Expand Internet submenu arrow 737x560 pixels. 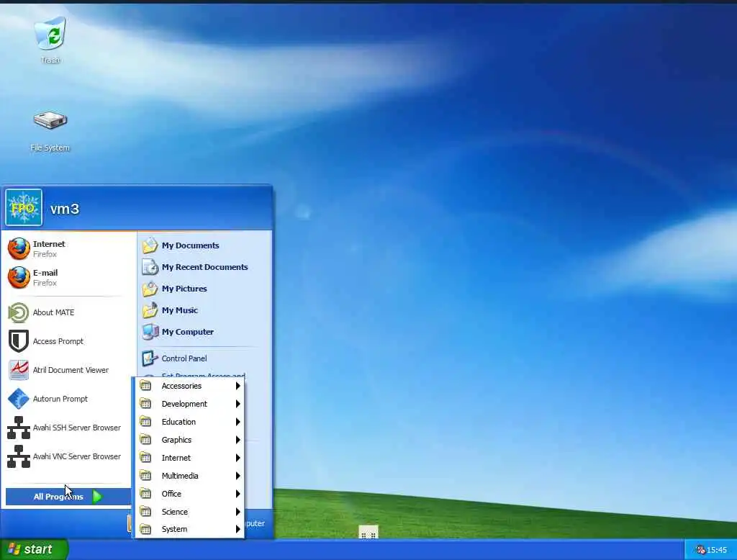click(238, 458)
